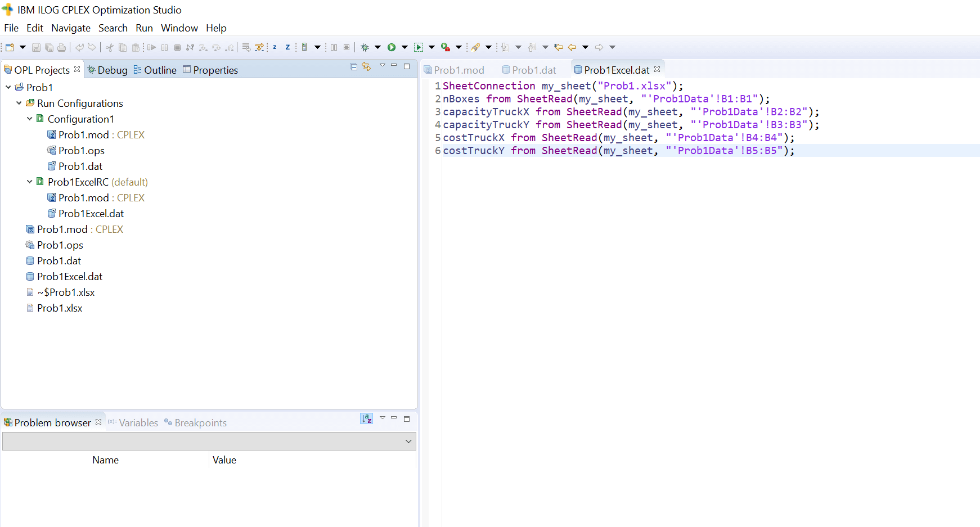The height and width of the screenshot is (527, 980).
Task: Switch to the Variables tab
Action: coord(133,422)
